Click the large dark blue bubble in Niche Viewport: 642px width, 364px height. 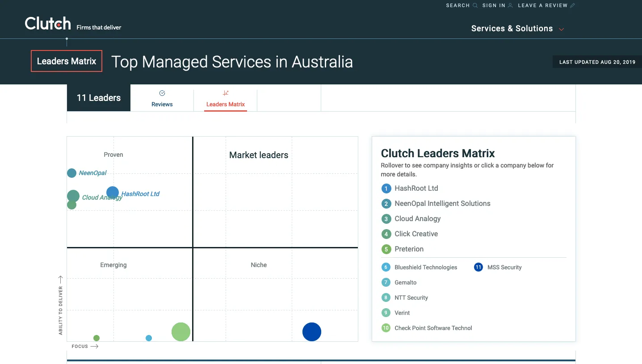312,332
